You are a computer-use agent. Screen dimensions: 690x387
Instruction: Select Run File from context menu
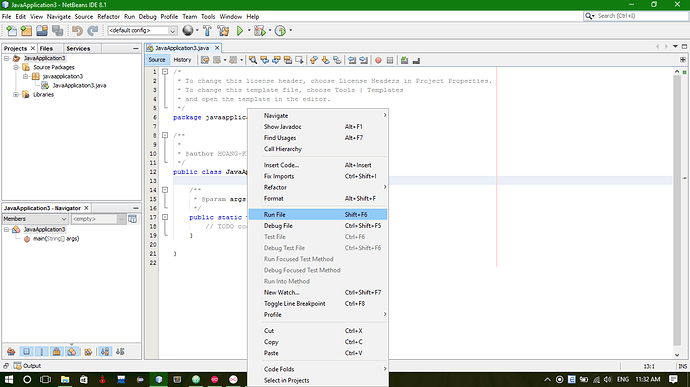pos(318,214)
